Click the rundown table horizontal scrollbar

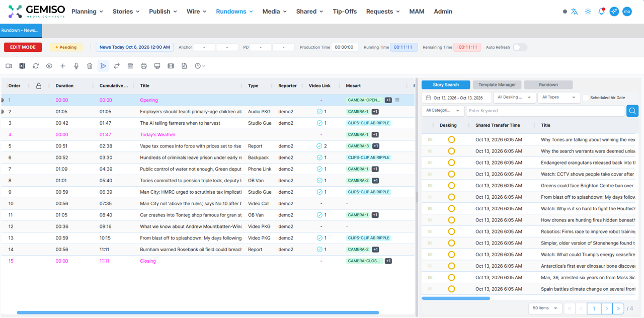198,312
